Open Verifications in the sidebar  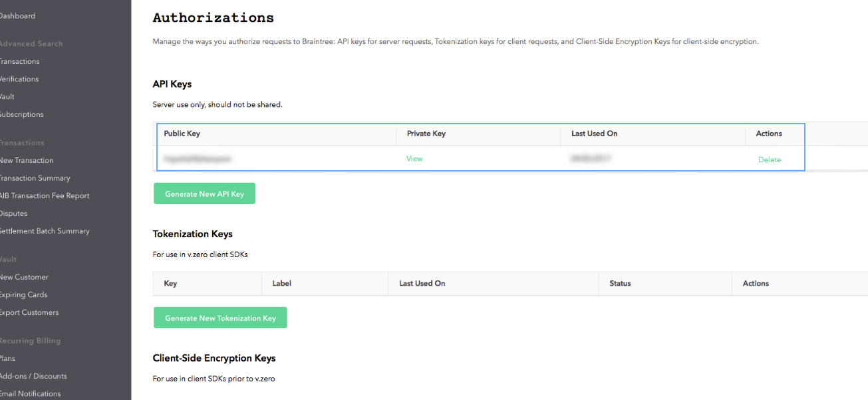coord(20,79)
